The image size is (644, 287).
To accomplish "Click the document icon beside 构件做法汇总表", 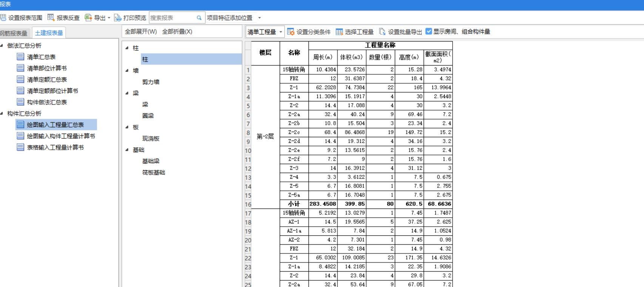I will (x=20, y=102).
